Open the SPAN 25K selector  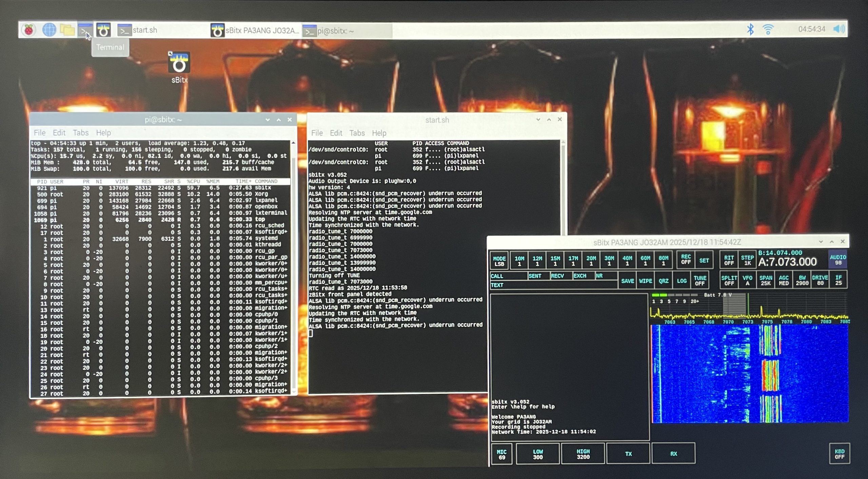(766, 280)
